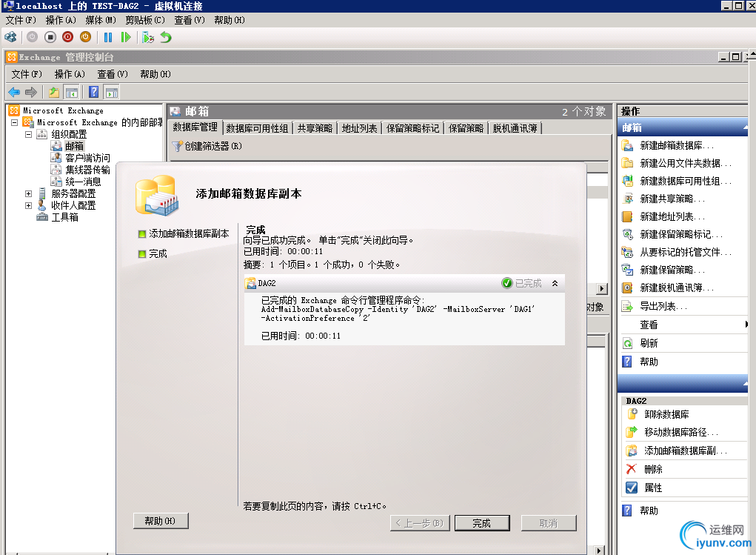Click 新建保留策略 action icon
756x555 pixels.
627,270
